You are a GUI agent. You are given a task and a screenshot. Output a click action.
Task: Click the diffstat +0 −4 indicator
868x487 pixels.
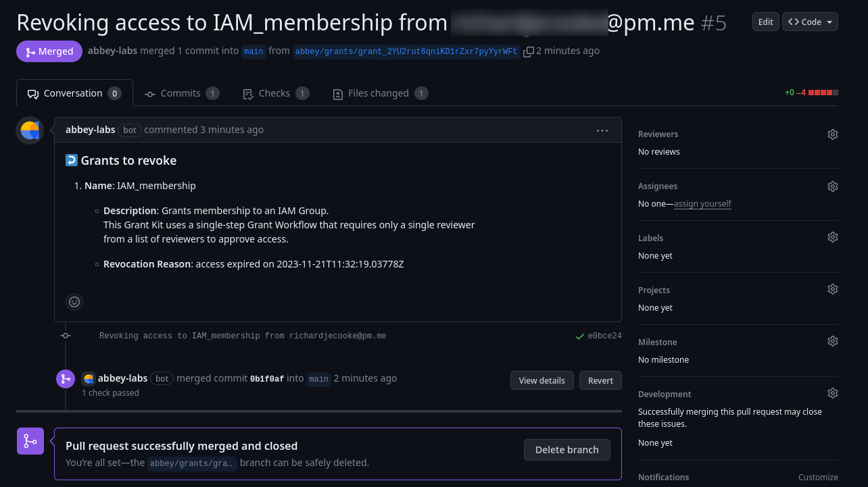coord(811,93)
